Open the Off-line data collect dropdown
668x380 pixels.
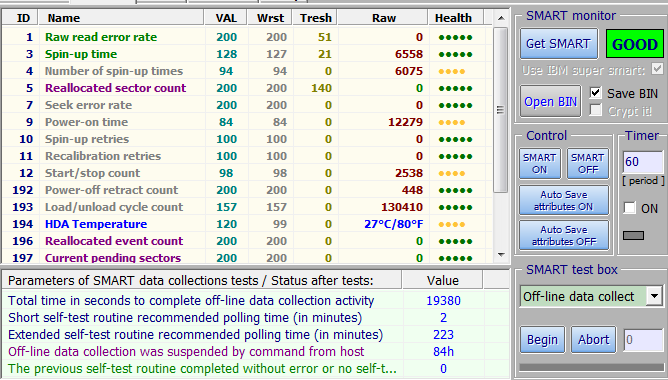(654, 296)
